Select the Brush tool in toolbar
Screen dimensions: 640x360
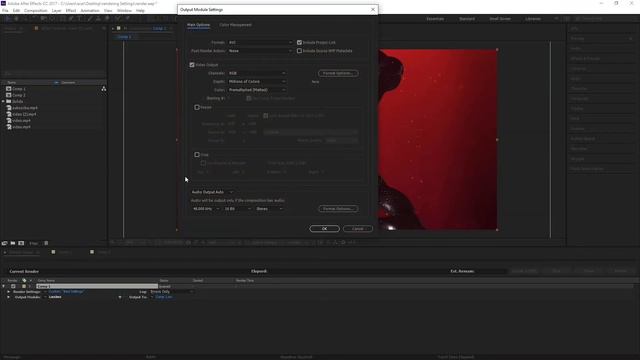89,18
